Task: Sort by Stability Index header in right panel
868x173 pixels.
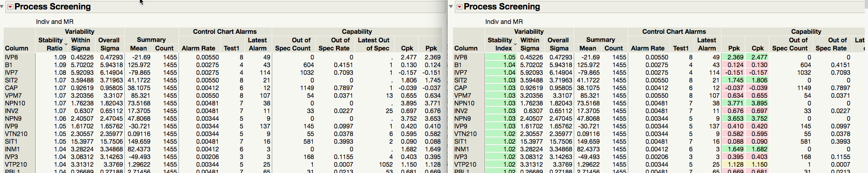Action: [500, 44]
